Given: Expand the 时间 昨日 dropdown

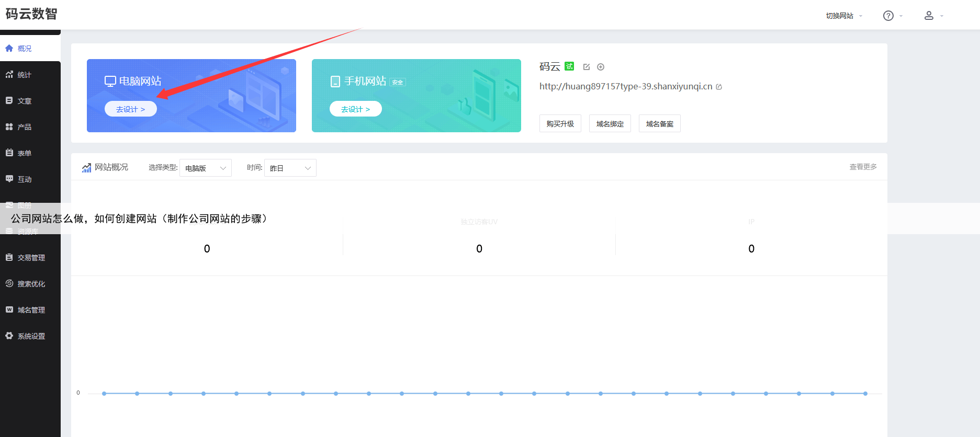Looking at the screenshot, I should pos(290,168).
